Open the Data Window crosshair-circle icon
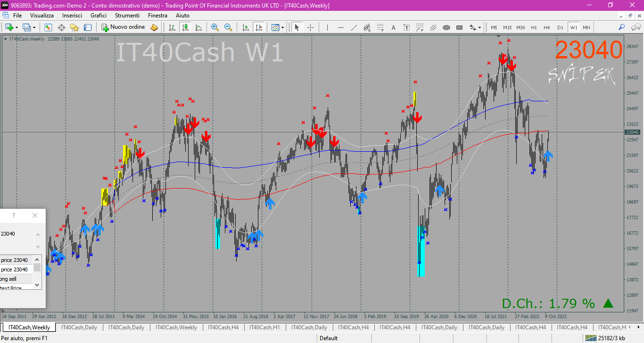This screenshot has height=343, width=644. [x=61, y=27]
